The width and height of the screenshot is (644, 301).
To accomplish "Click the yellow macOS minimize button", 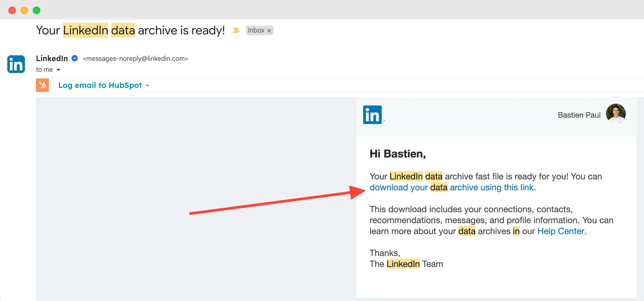I will tap(24, 10).
